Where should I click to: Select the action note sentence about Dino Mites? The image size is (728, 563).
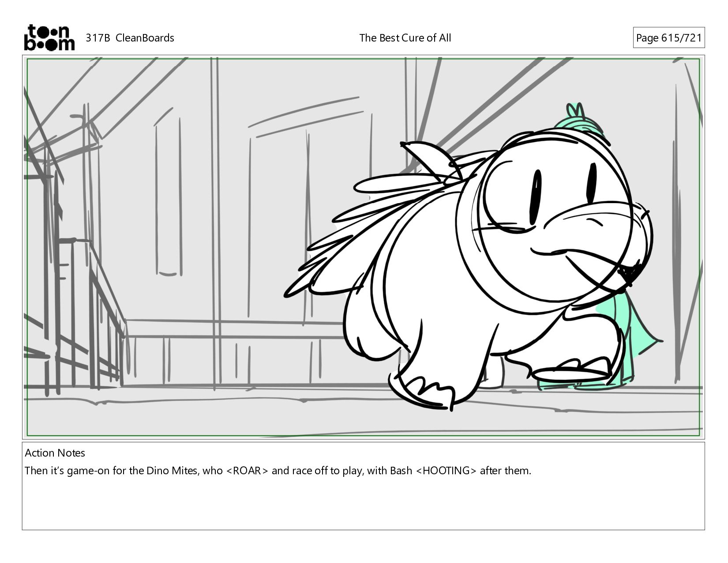point(278,471)
